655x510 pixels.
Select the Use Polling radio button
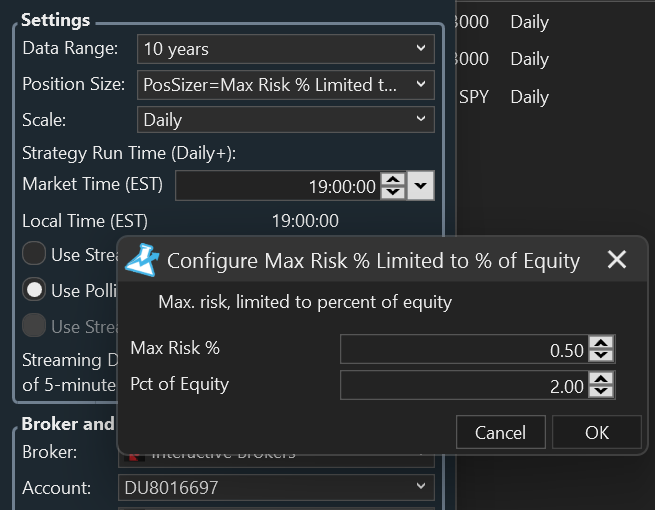pyautogui.click(x=34, y=290)
